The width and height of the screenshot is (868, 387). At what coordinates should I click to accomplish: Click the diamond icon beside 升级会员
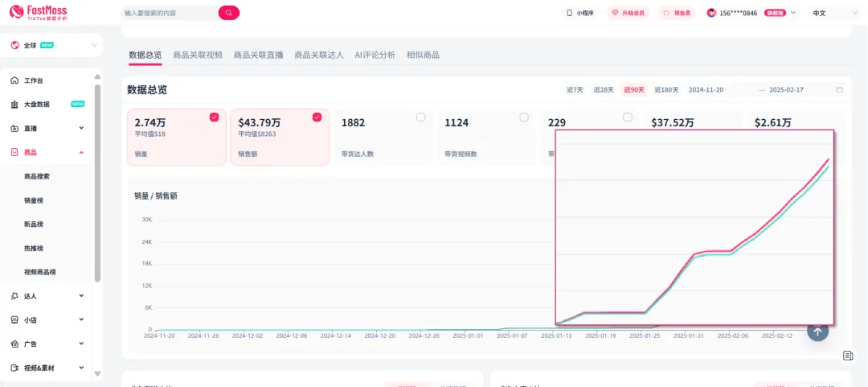[615, 13]
